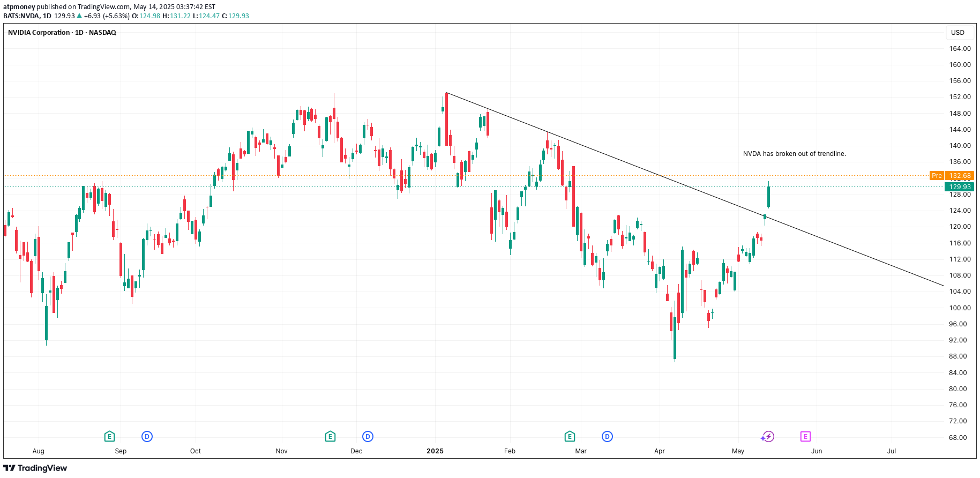Click the 120.00 price axis label

click(x=960, y=227)
